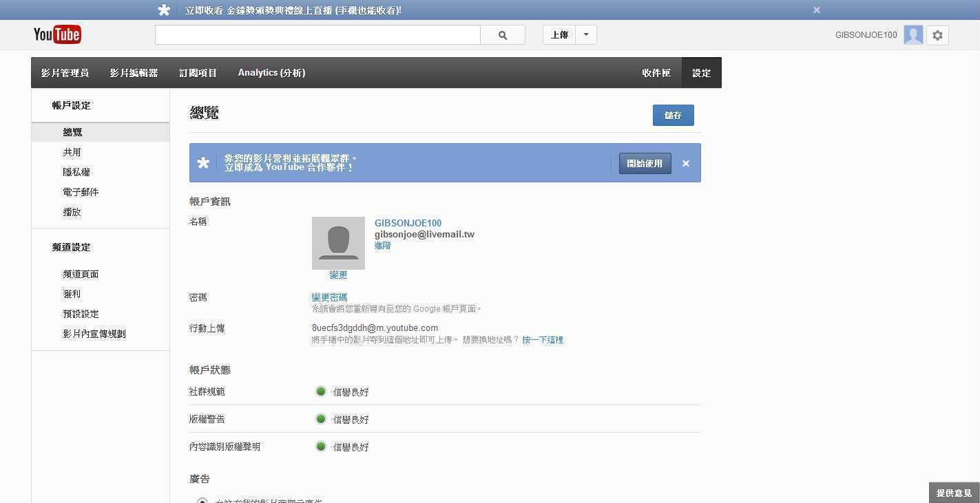Open 收件匣 inbox tab
Viewport: 980px width, 503px height.
click(656, 73)
